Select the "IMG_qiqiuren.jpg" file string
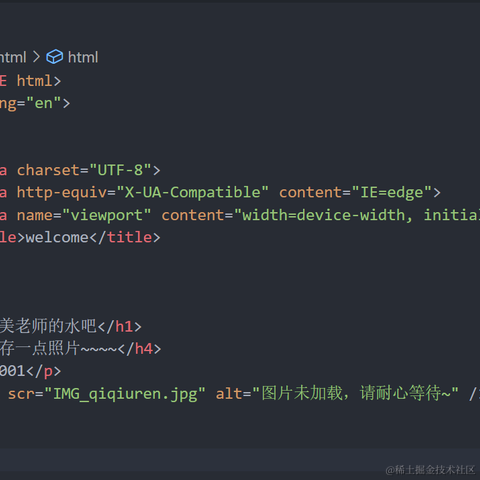This screenshot has height=480, width=480. [125, 394]
